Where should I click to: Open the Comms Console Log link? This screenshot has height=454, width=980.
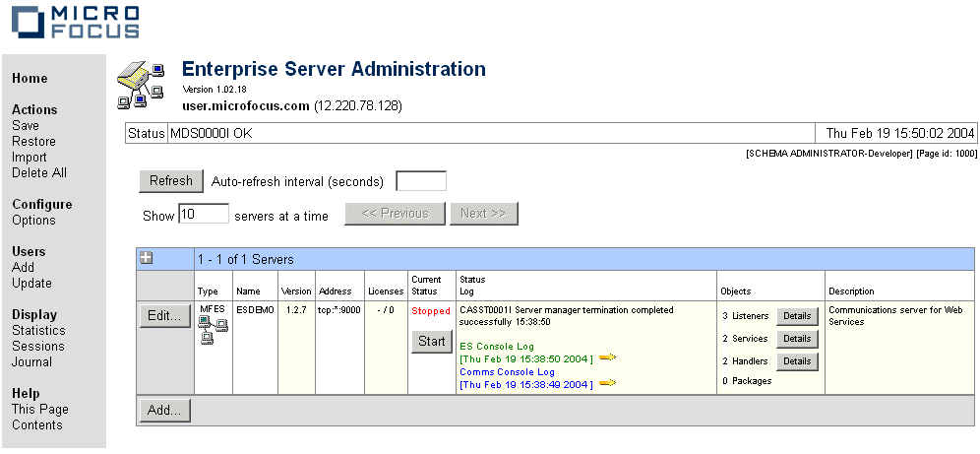coord(507,371)
